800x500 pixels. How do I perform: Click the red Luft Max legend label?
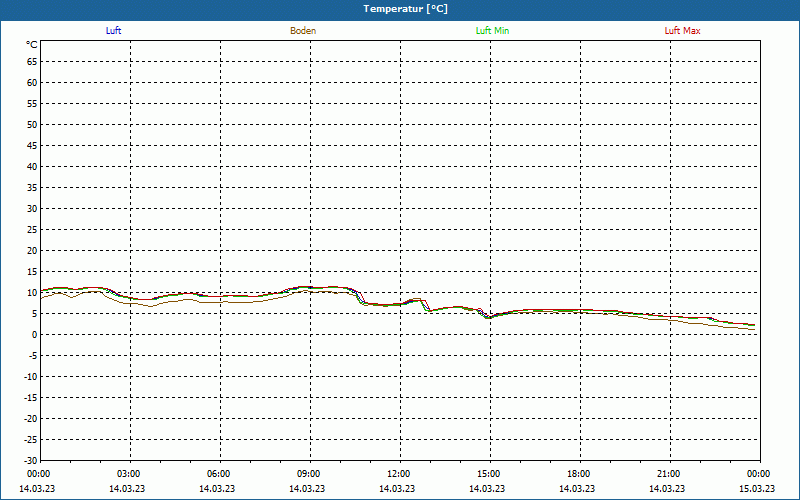point(682,31)
